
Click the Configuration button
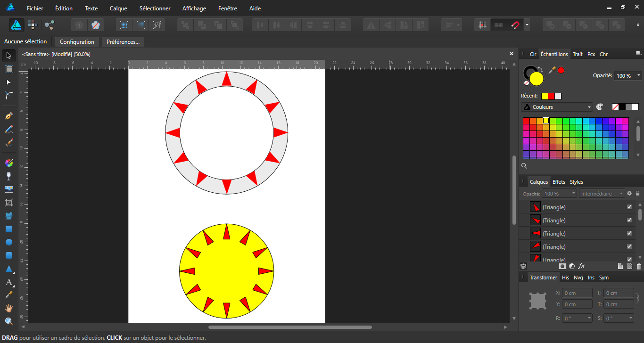77,42
